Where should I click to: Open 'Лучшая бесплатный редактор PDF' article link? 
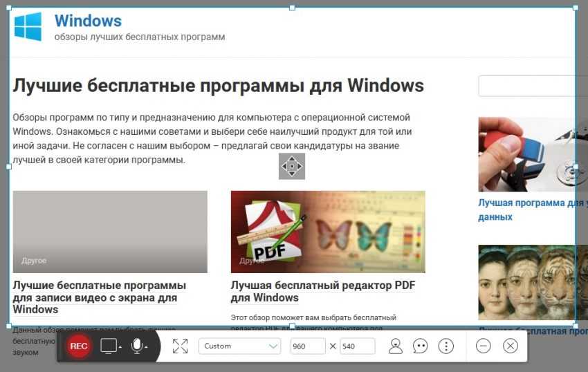pyautogui.click(x=322, y=291)
